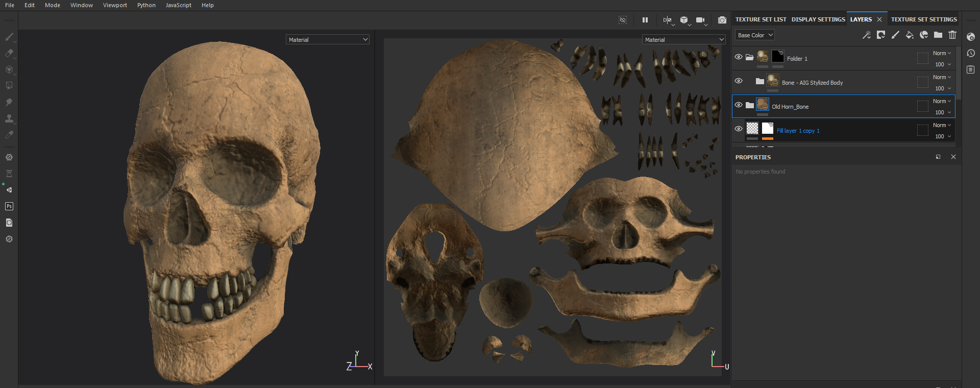Viewport: 980px width, 388px height.
Task: Open blend mode dropdown for Folder 1
Action: tap(942, 53)
